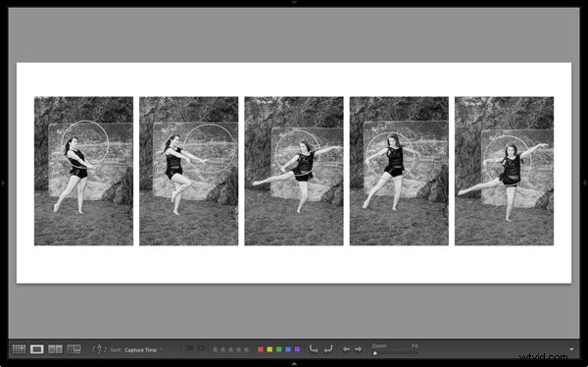Select second photo with hoop held aside
588x367 pixels.
pos(188,171)
